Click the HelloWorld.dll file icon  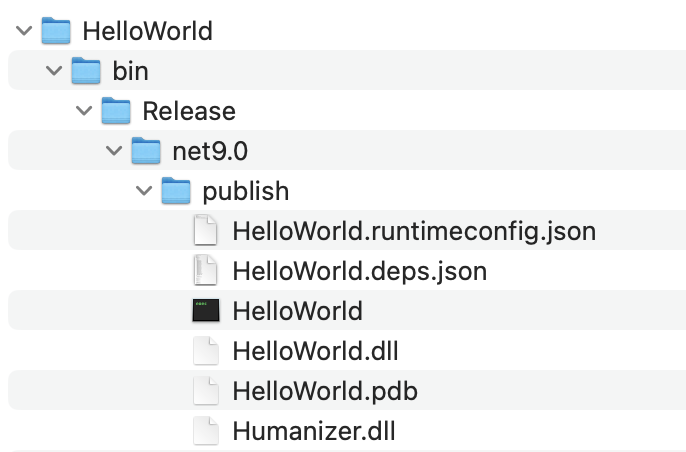coord(205,351)
